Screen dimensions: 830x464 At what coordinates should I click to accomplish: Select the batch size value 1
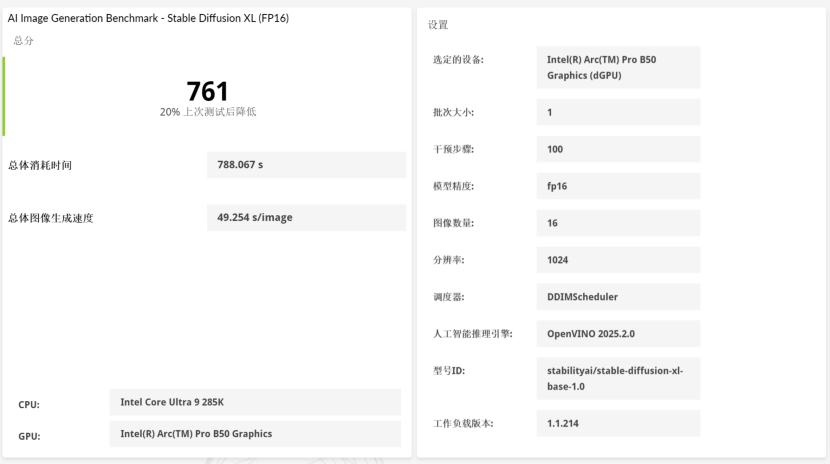(x=617, y=112)
